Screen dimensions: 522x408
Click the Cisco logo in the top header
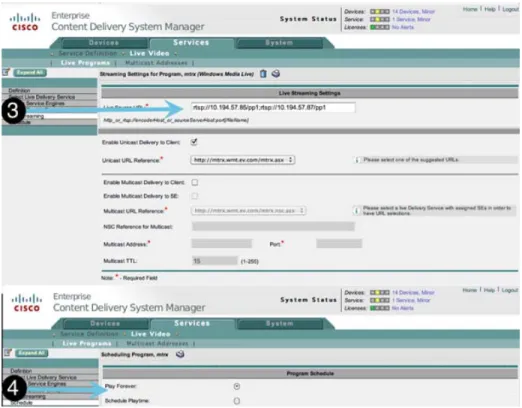(x=25, y=22)
